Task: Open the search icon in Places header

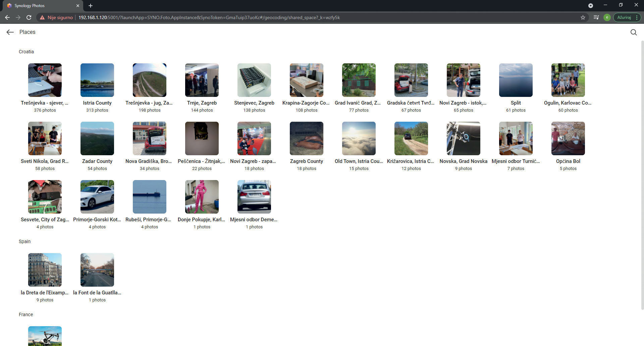Action: pyautogui.click(x=634, y=32)
